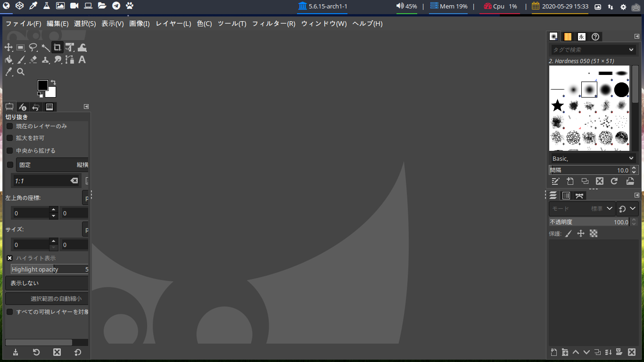The image size is (644, 362).
Task: Toggle すべての可視レイヤーを対象 checkbox
Action: click(9, 312)
